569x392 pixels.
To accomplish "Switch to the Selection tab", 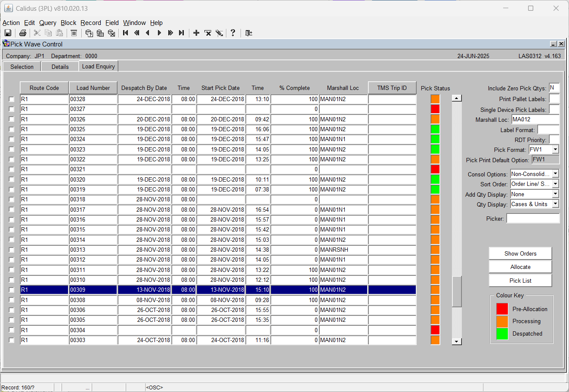I will [x=22, y=67].
